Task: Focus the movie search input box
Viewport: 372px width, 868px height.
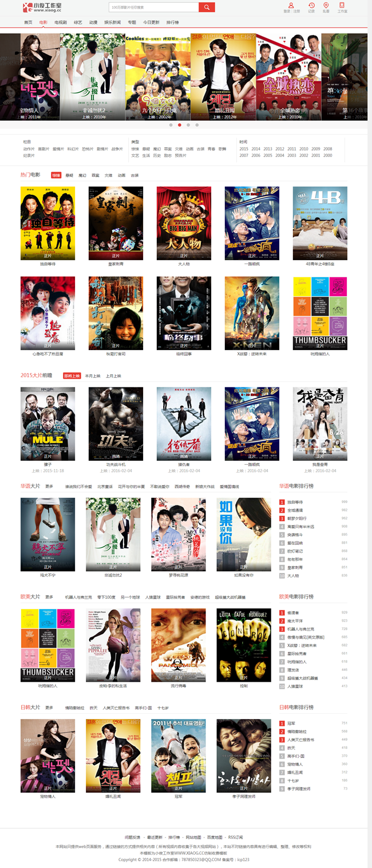Action: (153, 7)
